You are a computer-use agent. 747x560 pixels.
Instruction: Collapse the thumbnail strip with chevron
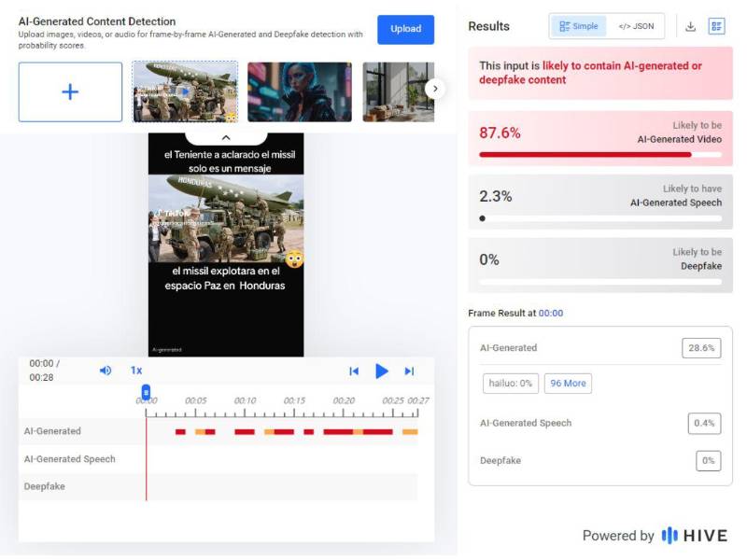[226, 137]
